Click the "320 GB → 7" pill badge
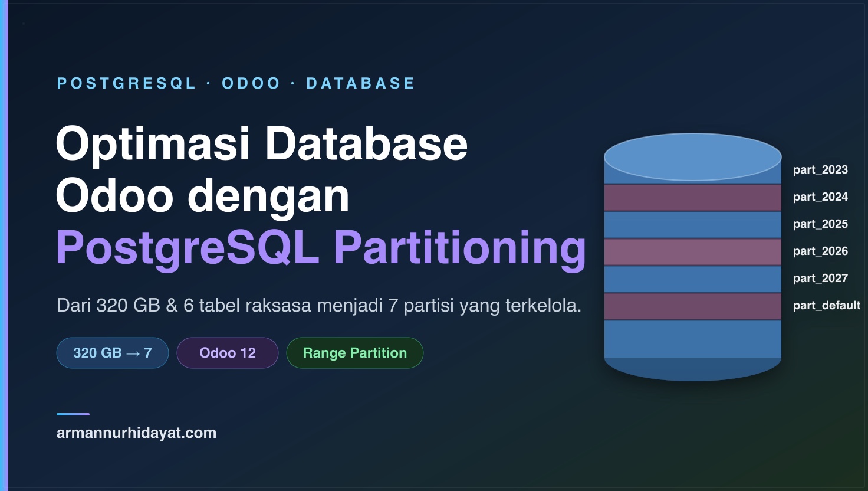 (113, 353)
